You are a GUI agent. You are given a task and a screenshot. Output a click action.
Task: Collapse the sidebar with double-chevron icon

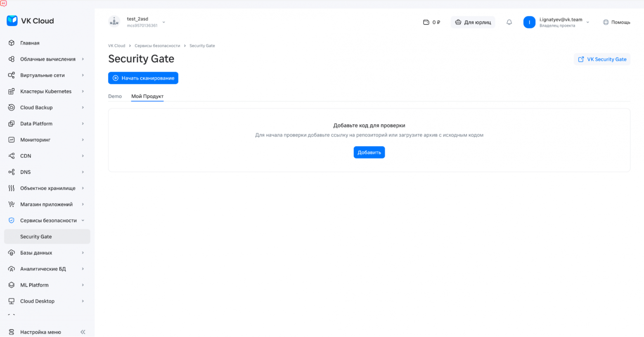83,332
